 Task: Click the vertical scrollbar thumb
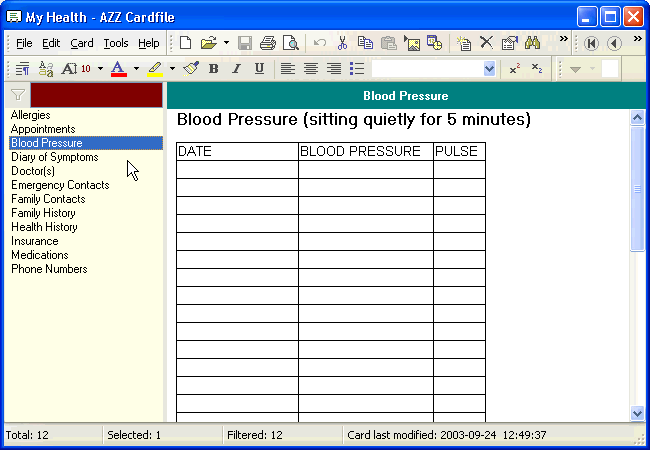point(637,189)
